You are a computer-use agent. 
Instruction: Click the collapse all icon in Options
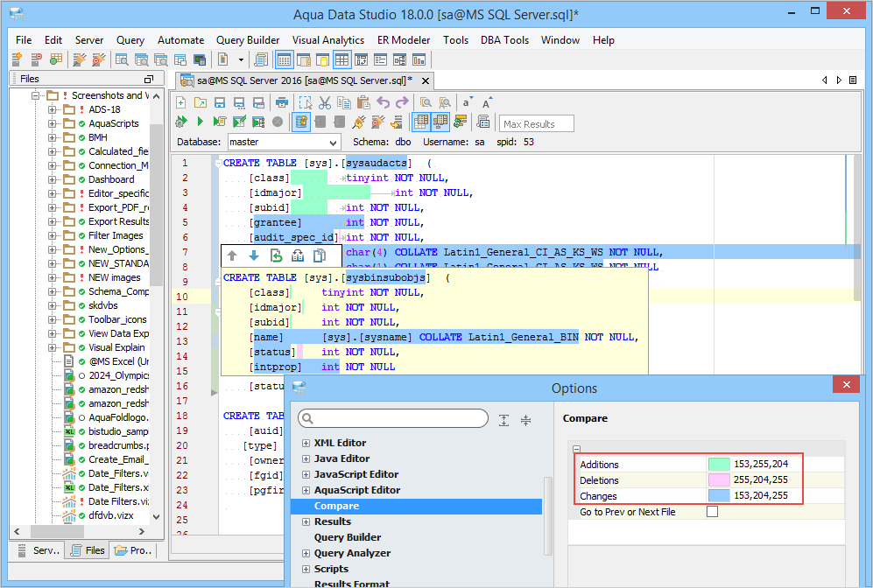pyautogui.click(x=525, y=420)
